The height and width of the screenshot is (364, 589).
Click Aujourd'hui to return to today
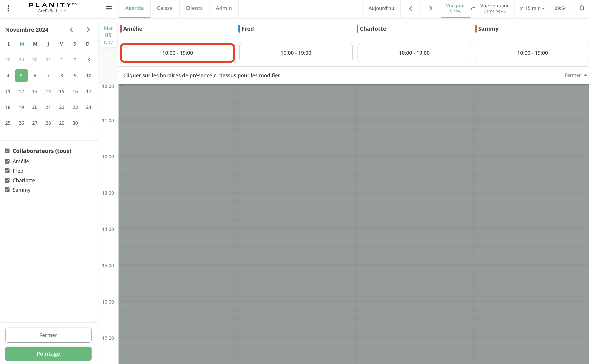pyautogui.click(x=382, y=8)
